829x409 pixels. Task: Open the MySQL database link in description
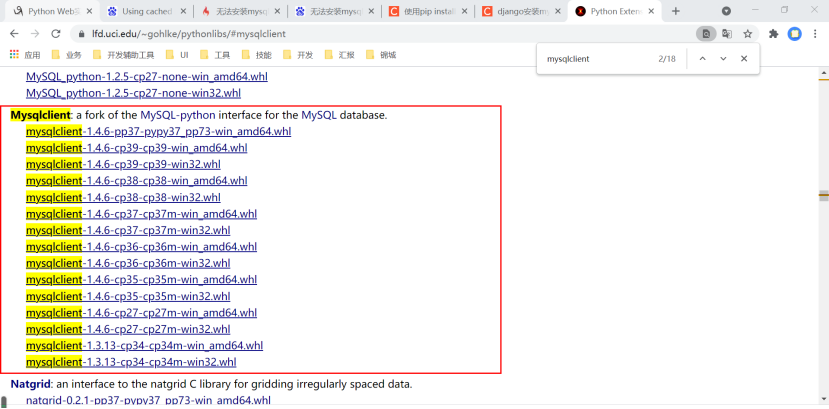pos(319,115)
